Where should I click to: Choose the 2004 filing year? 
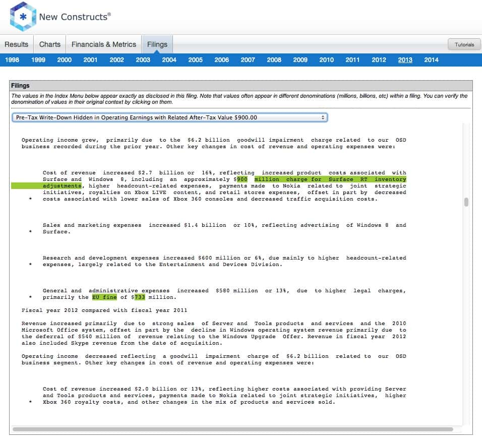169,60
